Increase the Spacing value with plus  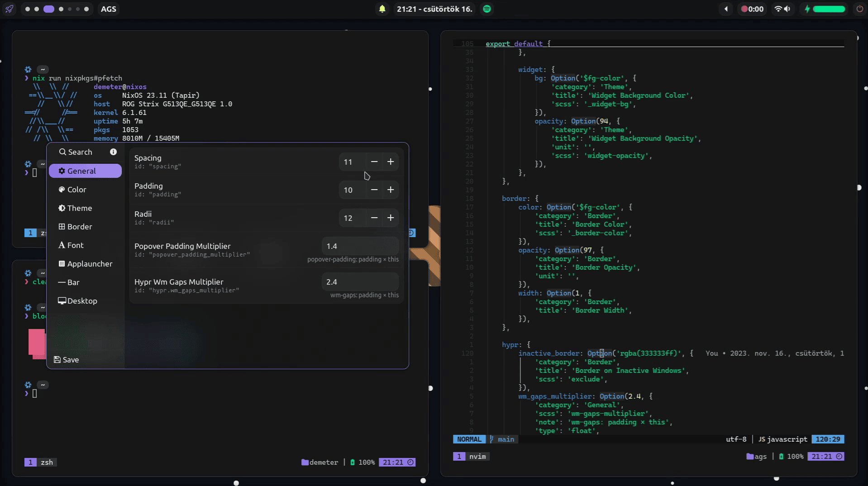click(391, 162)
